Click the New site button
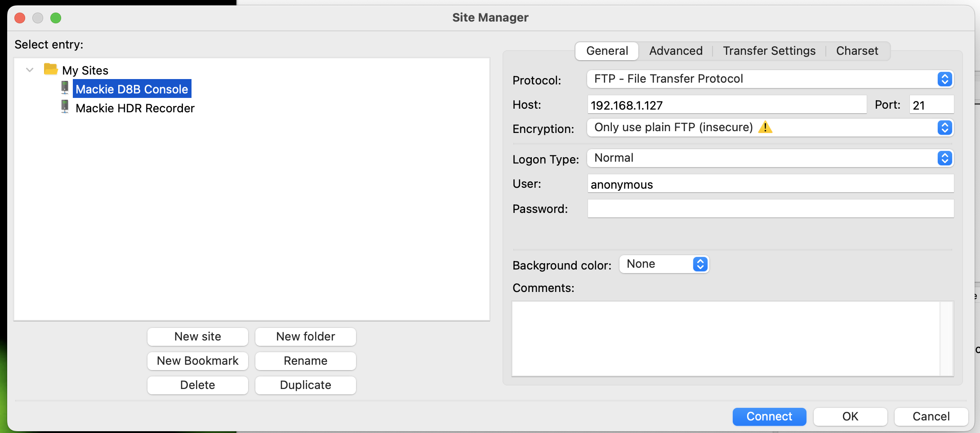 tap(198, 337)
